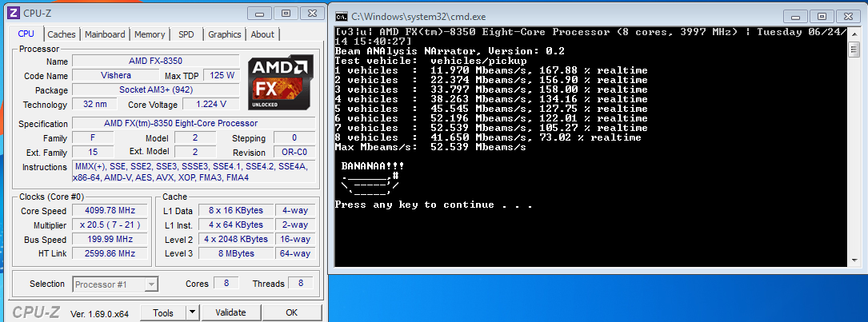This screenshot has height=322, width=868.
Task: Click the Tools button
Action: pyautogui.click(x=162, y=312)
